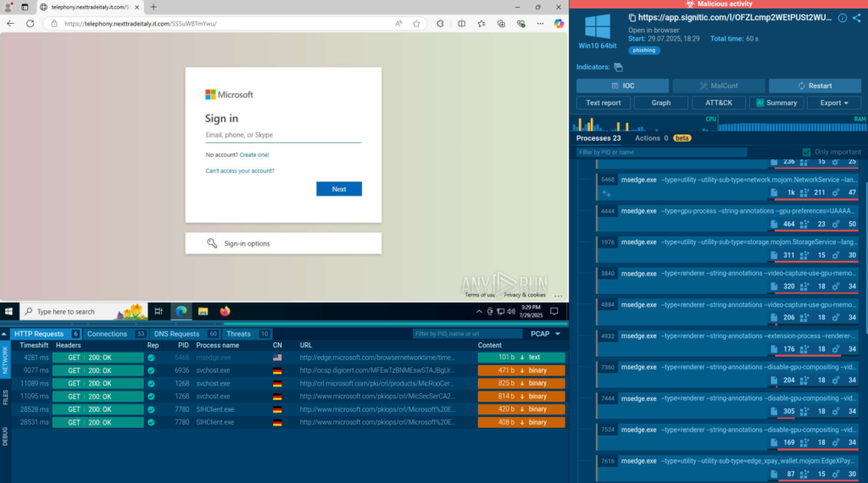The height and width of the screenshot is (483, 868).
Task: Click the Edge Copilot icon in the toolbar
Action: click(559, 24)
